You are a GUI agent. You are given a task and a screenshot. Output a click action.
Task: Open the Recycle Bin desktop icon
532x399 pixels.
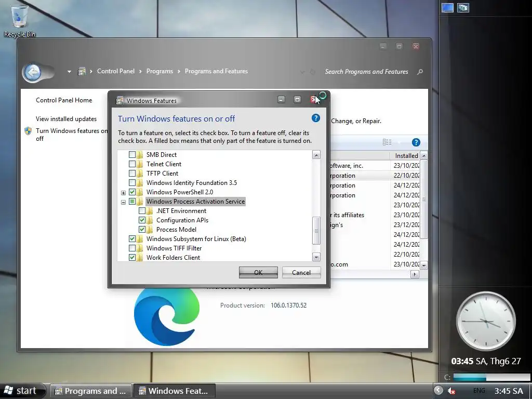(19, 20)
